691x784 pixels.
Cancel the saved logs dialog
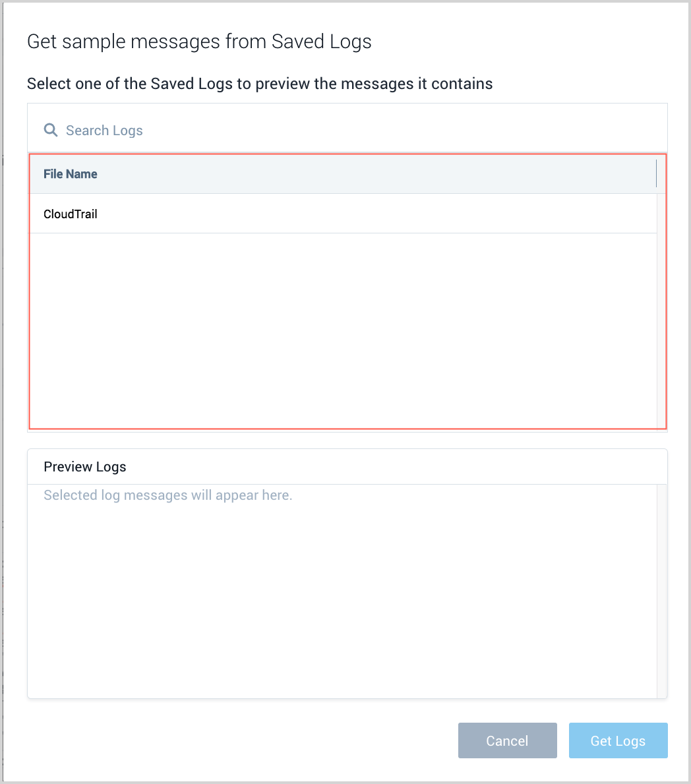click(x=507, y=740)
